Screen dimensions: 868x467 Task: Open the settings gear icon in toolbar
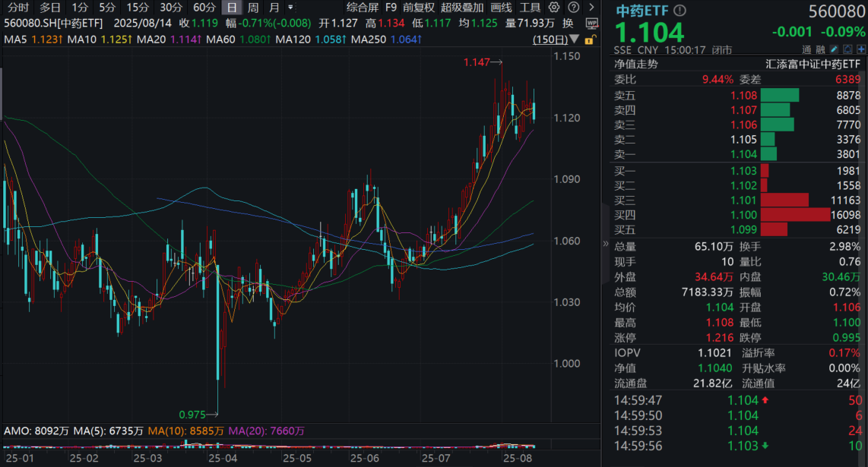coord(553,7)
